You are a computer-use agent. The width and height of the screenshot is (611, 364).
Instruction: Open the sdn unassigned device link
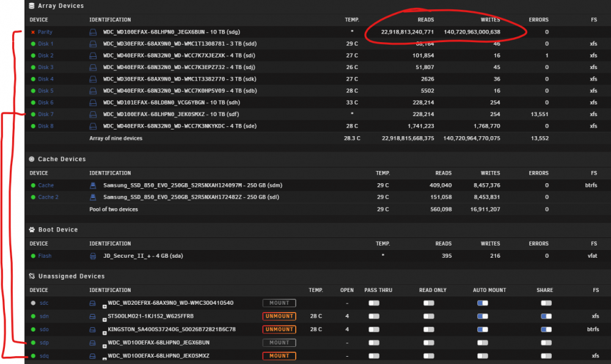(44, 316)
